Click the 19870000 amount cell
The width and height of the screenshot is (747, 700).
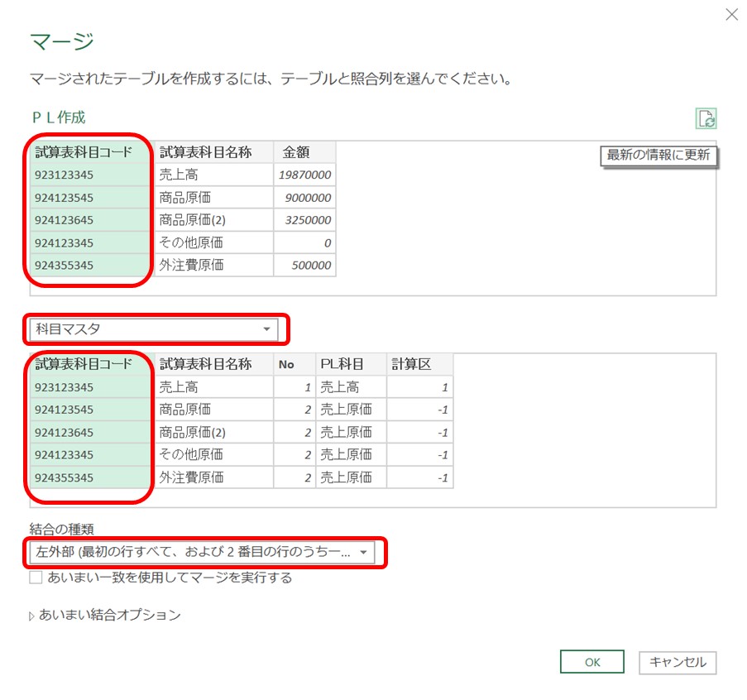[x=305, y=175]
